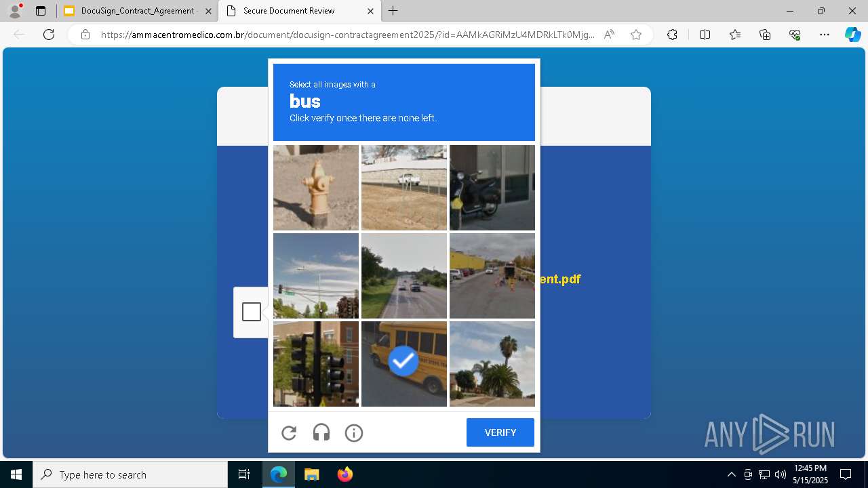This screenshot has width=868, height=488.
Task: Click the blue VERIFY button
Action: (500, 432)
